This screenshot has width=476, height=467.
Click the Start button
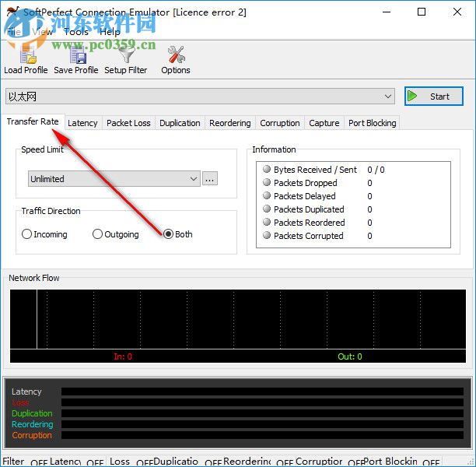(x=434, y=97)
